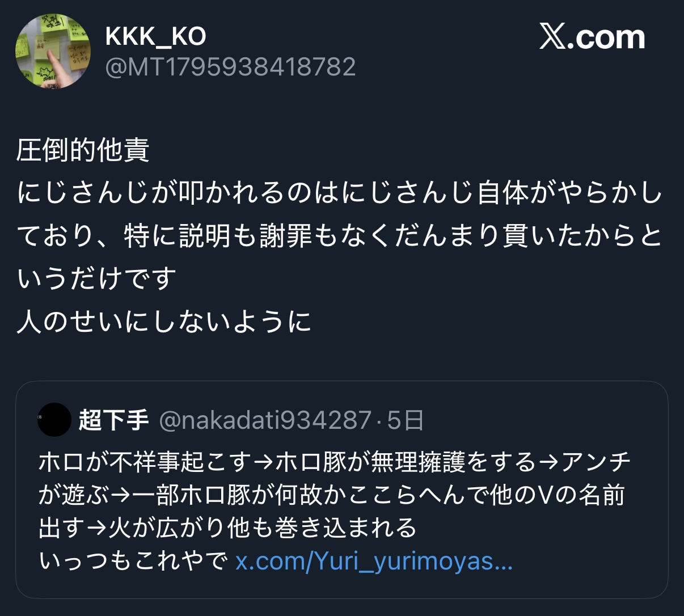Click the KKK_KO display name

pos(156,37)
